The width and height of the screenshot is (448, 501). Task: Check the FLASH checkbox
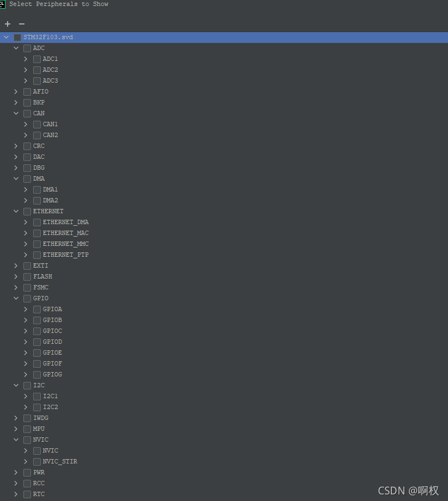27,277
